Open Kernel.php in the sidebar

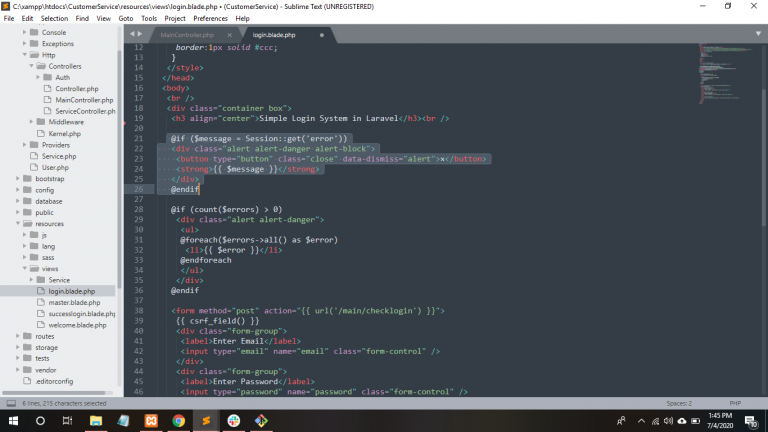coord(64,134)
